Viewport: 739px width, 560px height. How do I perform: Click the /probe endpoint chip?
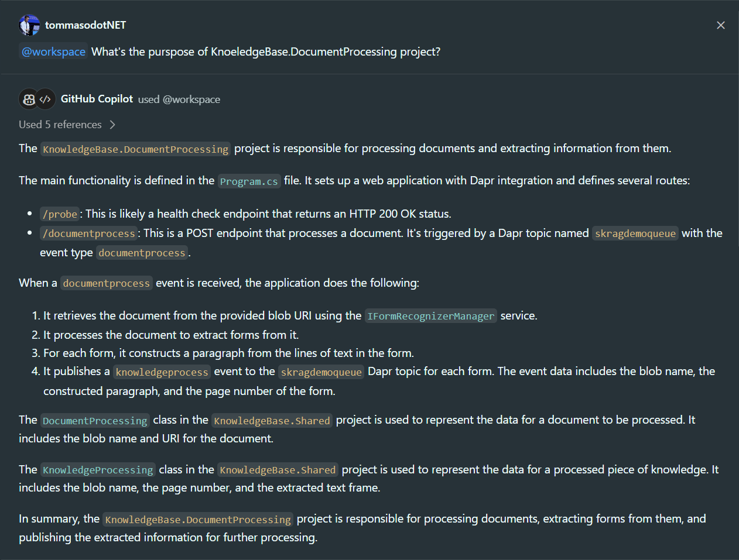tap(59, 214)
